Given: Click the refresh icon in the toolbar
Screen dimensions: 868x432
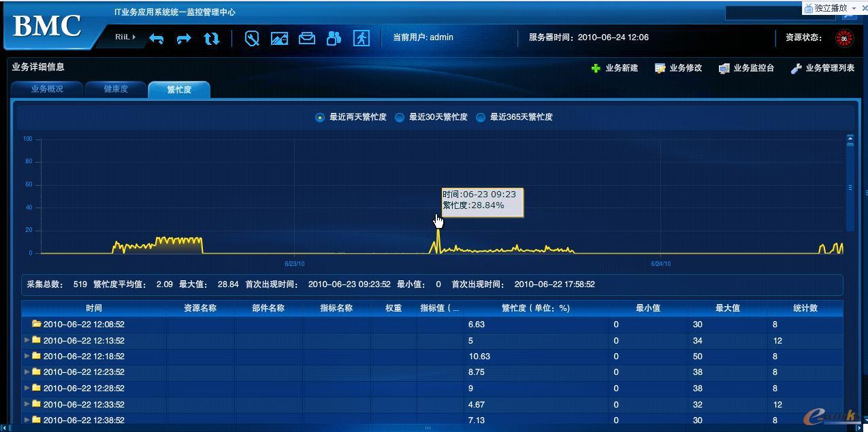Looking at the screenshot, I should pyautogui.click(x=211, y=39).
